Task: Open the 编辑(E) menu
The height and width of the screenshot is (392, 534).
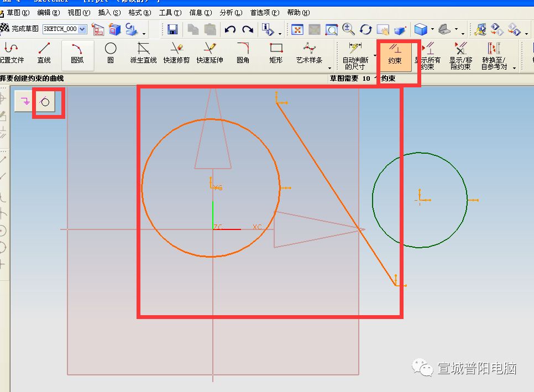Action: 48,13
